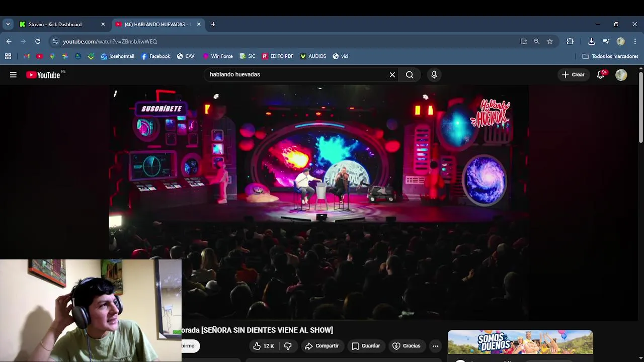Open the Chrome profile avatar
The height and width of the screenshot is (362, 644).
tap(621, 41)
